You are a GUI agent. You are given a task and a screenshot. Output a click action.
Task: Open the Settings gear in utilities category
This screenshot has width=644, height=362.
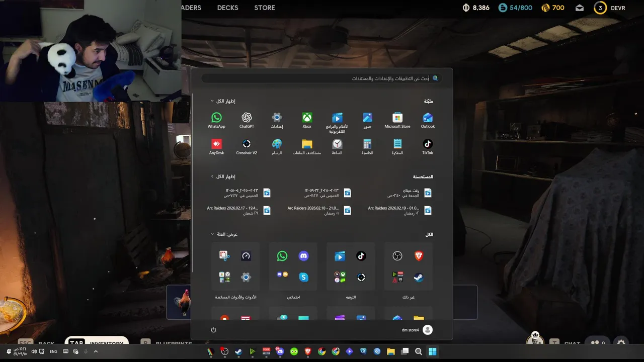point(246,277)
